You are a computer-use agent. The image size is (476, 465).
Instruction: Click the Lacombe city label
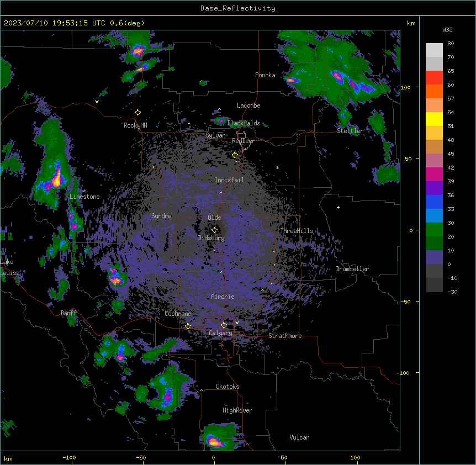[248, 105]
